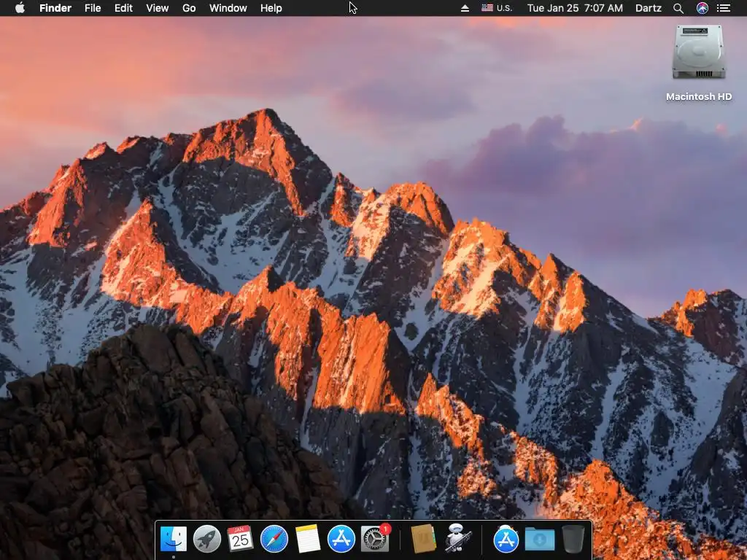Open App Store icon beside Notes
This screenshot has height=560, width=747.
click(341, 539)
